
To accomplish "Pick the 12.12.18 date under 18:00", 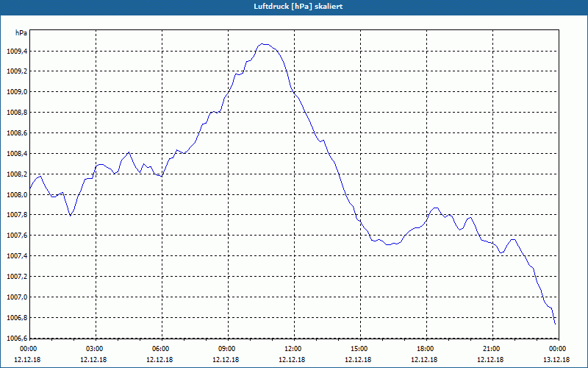I will [424, 360].
